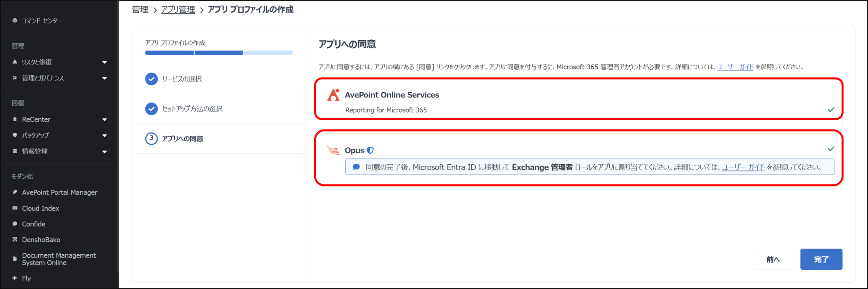The image size is (868, 289).
Task: Click the Fly airplane icon in sidebar
Action: 15,278
